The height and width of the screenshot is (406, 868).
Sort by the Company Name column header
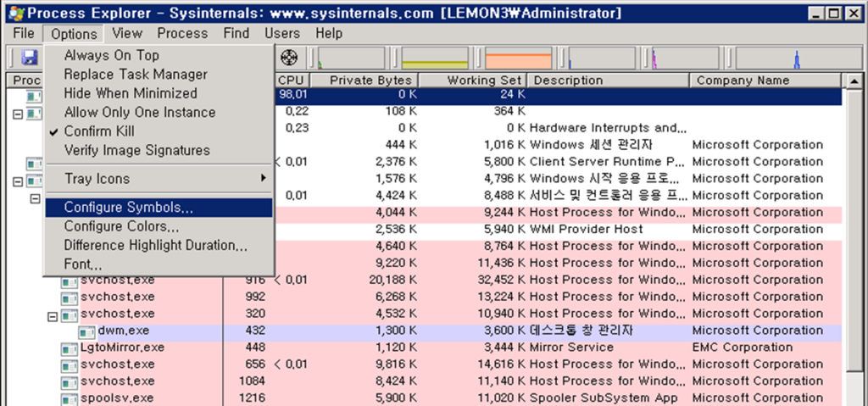coord(766,81)
